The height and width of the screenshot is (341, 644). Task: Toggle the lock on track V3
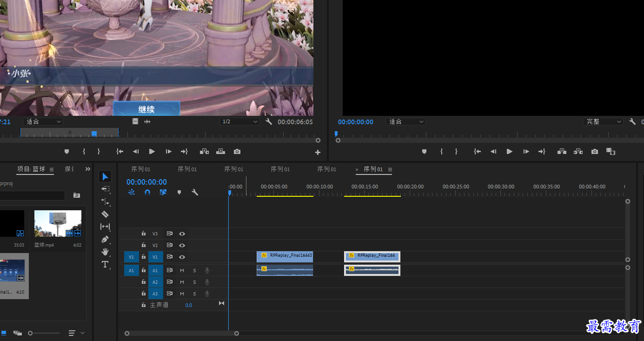coord(144,234)
